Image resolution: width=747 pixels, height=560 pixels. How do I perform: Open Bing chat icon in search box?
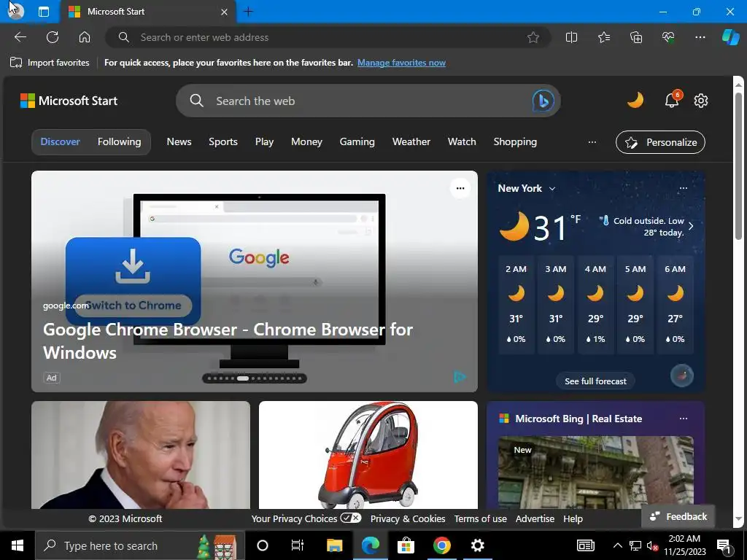point(543,101)
